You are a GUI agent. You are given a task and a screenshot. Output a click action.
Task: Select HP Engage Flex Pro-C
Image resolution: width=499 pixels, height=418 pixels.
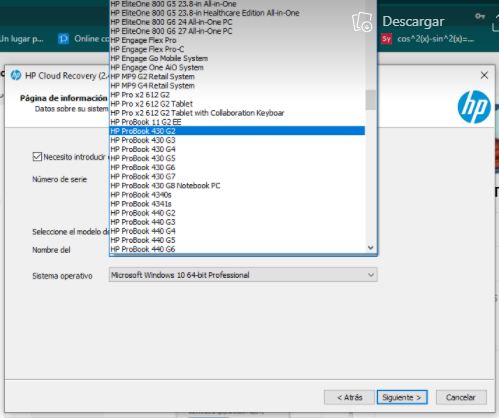point(237,49)
